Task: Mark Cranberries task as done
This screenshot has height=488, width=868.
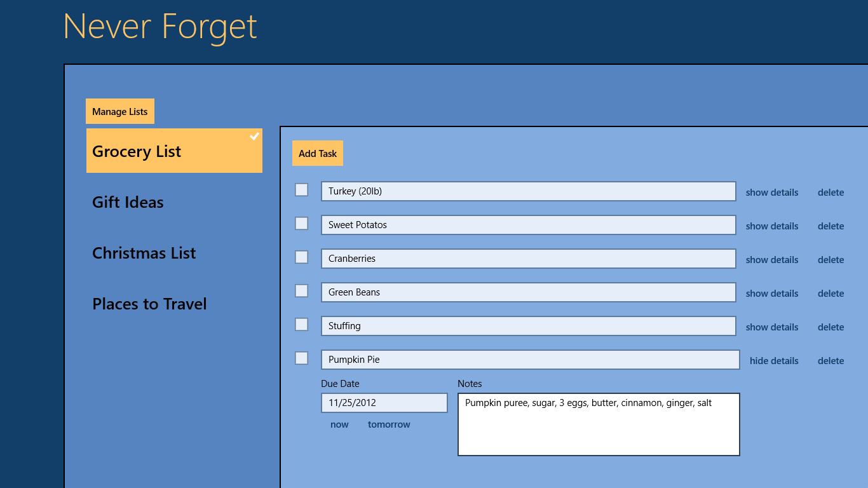Action: coord(302,257)
